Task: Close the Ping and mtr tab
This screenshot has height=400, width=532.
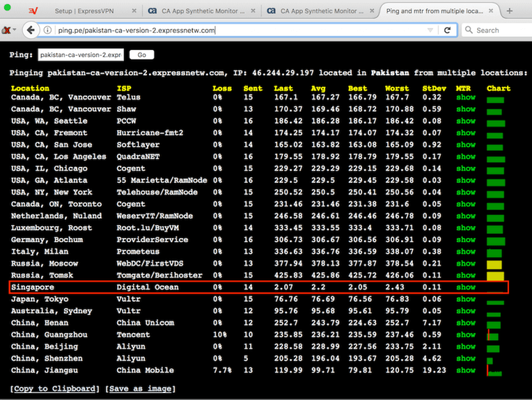Action: click(x=490, y=11)
